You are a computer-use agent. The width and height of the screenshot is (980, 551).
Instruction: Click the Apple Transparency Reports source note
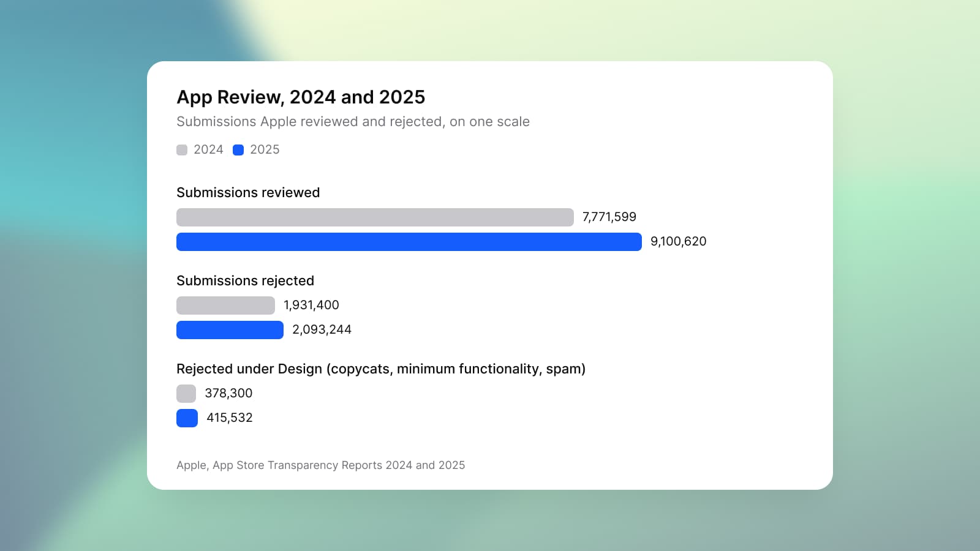pos(321,465)
